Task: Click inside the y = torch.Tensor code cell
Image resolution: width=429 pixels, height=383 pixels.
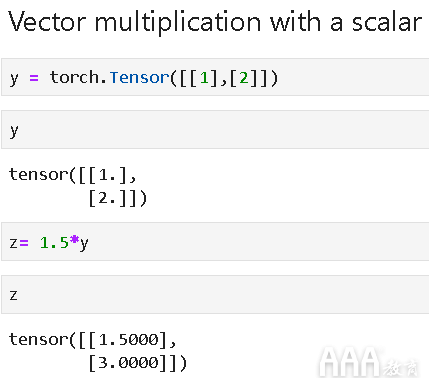Action: (x=215, y=77)
